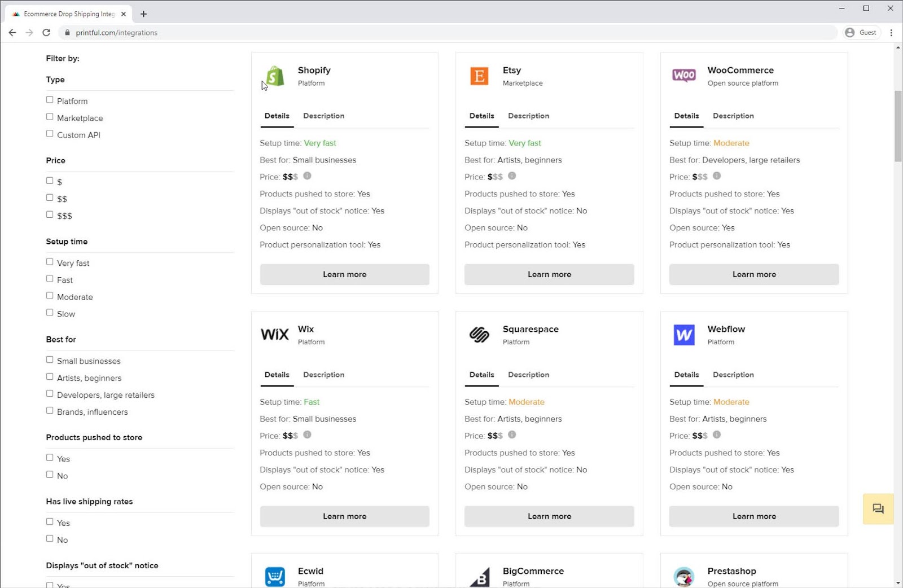Switch Wix card to Description tab
The height and width of the screenshot is (588, 903).
[x=323, y=375]
